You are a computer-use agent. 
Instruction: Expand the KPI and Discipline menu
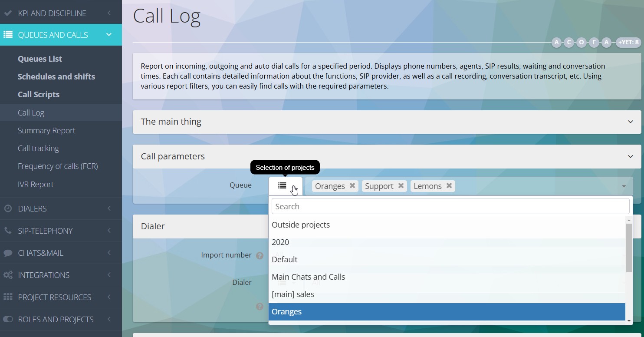pos(109,13)
